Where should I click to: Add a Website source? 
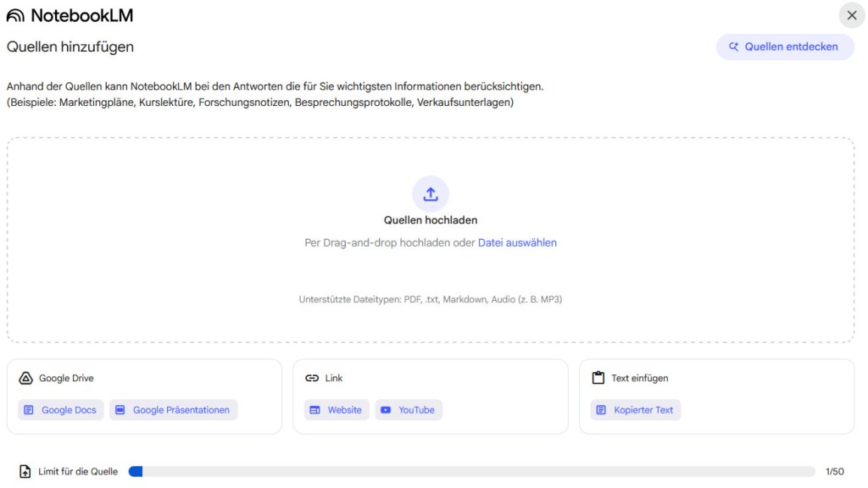click(x=337, y=410)
